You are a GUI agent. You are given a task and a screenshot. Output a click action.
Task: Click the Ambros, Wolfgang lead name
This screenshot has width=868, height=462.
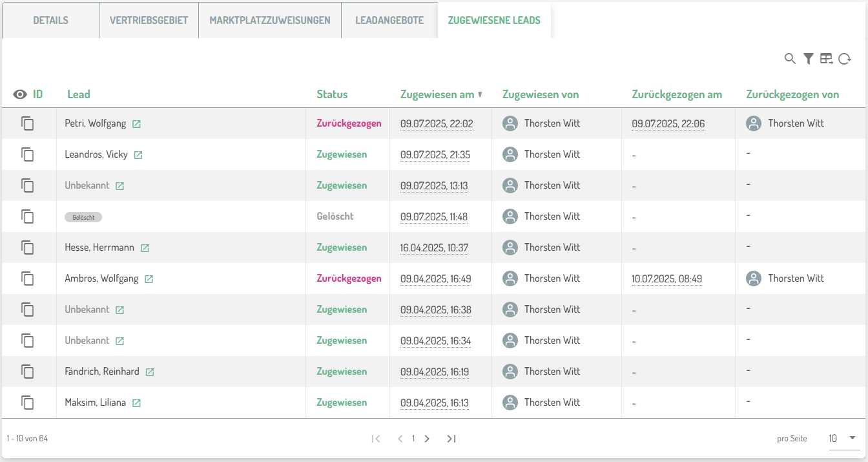(x=101, y=278)
